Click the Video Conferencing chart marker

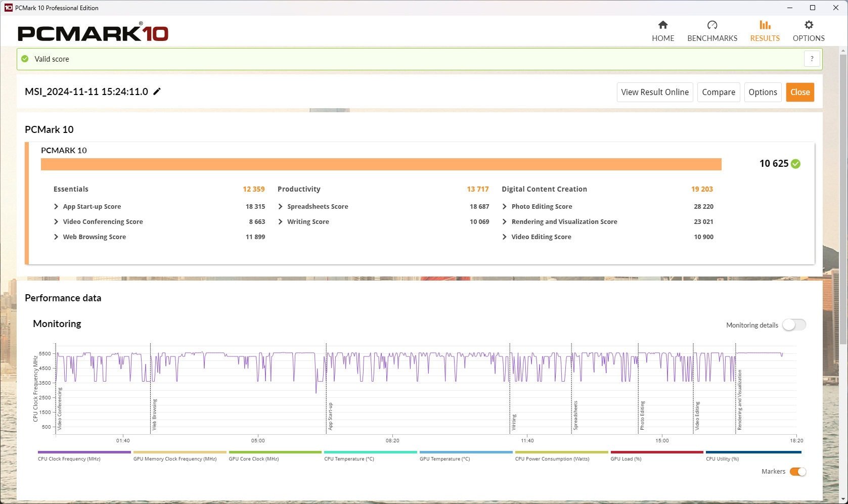pyautogui.click(x=60, y=409)
